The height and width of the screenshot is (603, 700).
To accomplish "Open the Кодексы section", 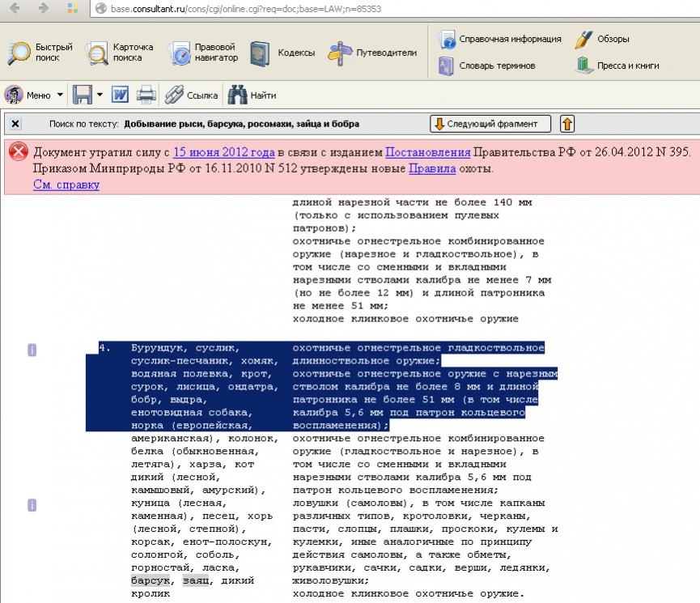I will 282,53.
